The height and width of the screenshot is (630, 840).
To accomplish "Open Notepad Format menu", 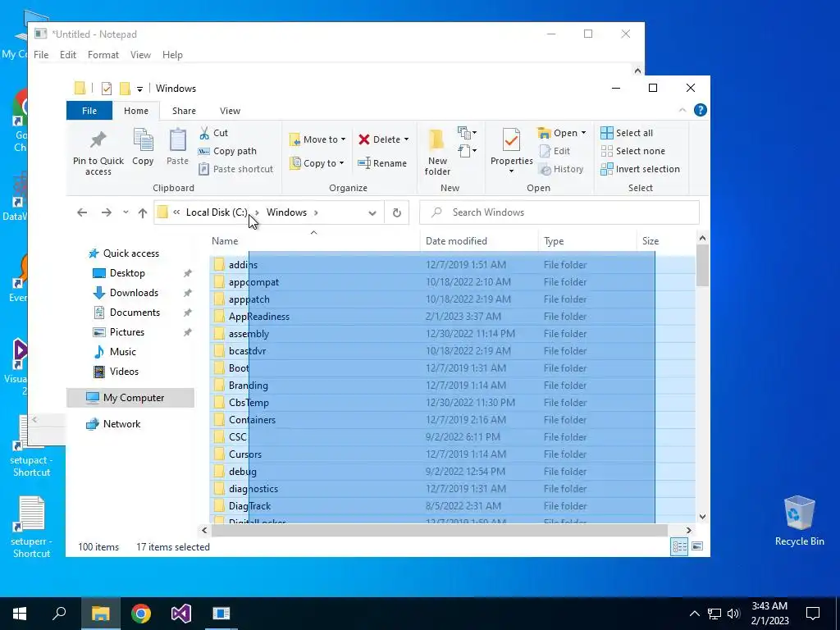I will coord(103,55).
